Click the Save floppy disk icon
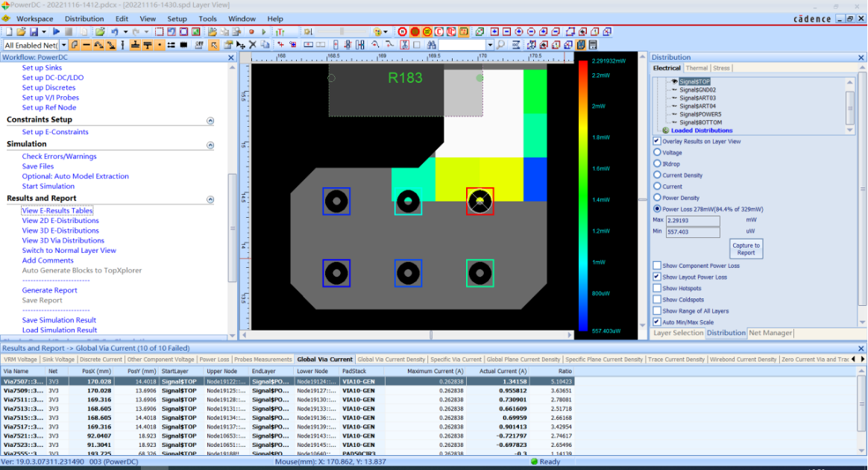 click(x=34, y=31)
